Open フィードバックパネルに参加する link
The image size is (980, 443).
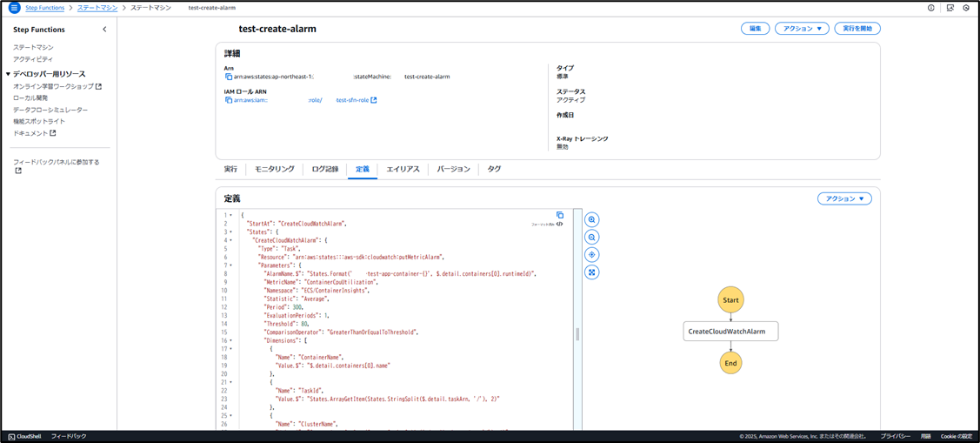click(57, 162)
